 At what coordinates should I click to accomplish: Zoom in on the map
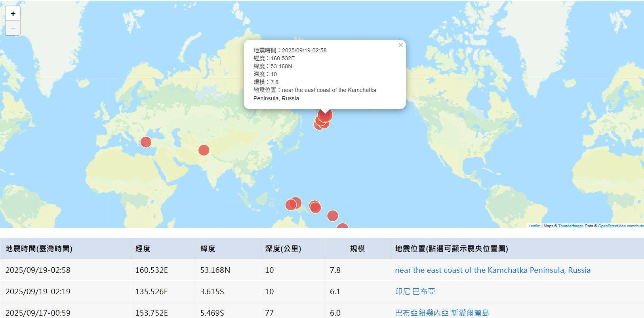[x=13, y=13]
